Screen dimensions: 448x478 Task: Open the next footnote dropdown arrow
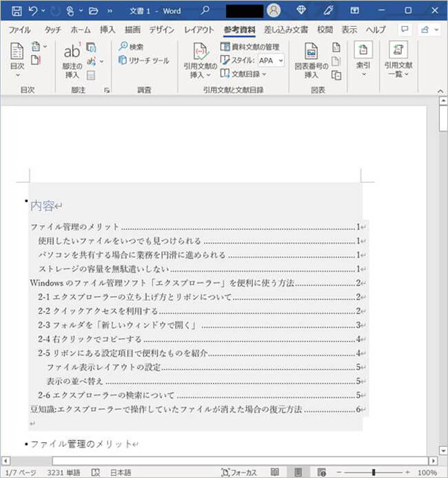pos(101,62)
